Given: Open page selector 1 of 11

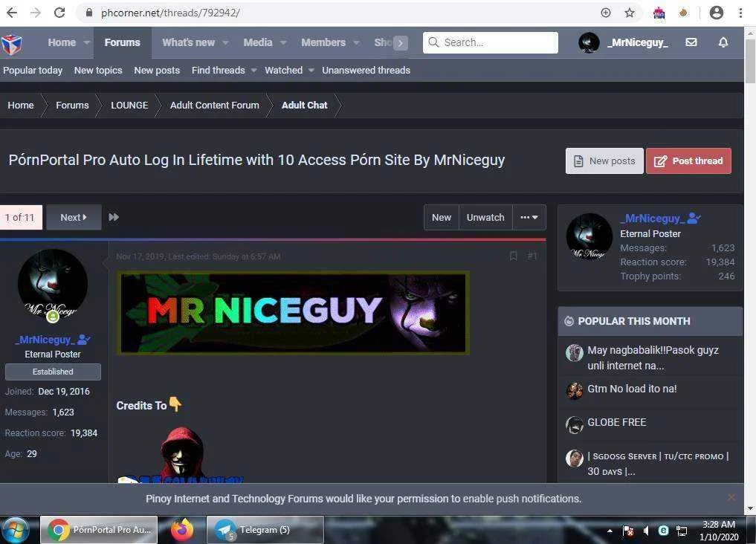Looking at the screenshot, I should 21,217.
